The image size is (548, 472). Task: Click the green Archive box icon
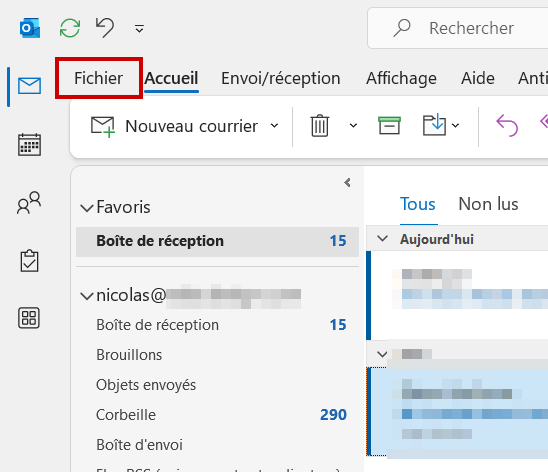coord(389,125)
